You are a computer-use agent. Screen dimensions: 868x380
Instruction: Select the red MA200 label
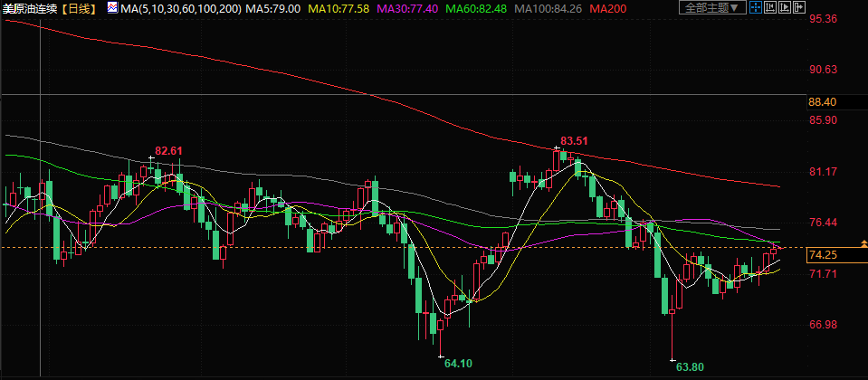point(608,8)
